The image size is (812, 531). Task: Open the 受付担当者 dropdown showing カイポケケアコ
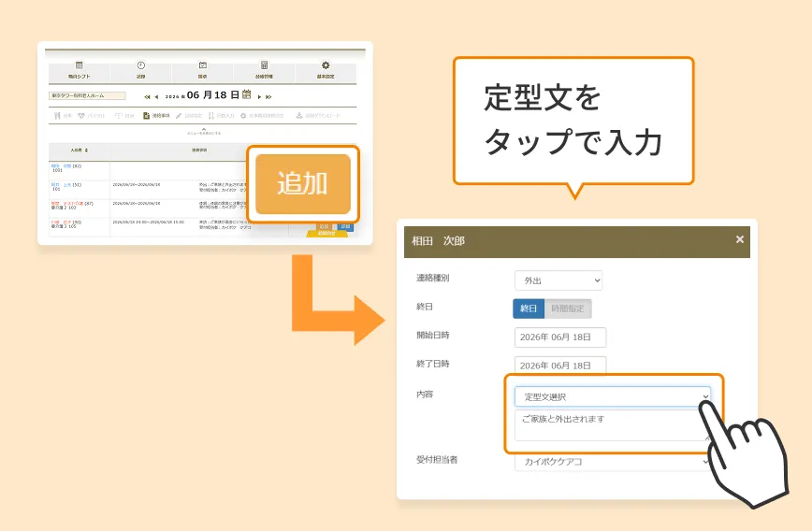point(612,461)
